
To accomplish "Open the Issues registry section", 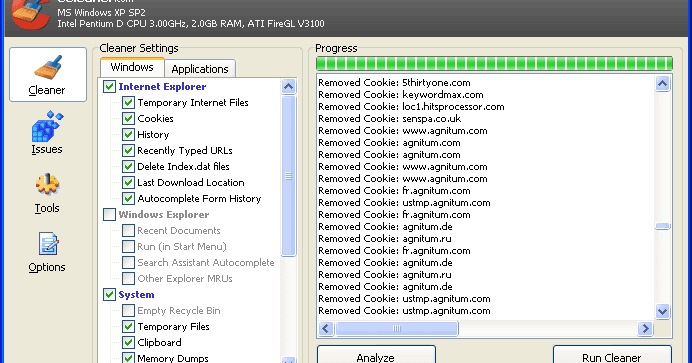I will click(47, 133).
